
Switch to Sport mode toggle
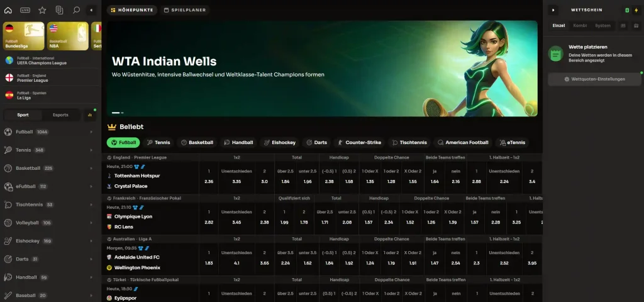(x=23, y=115)
